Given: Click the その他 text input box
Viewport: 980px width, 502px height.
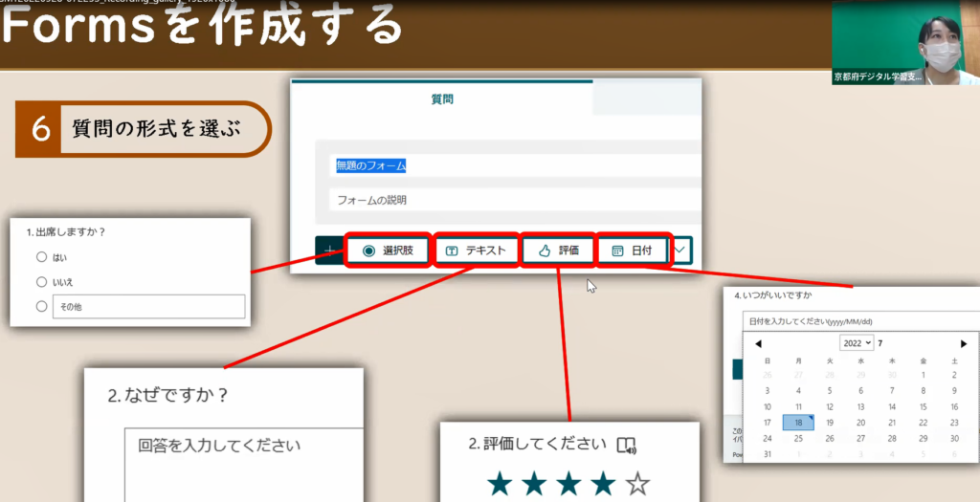Looking at the screenshot, I should coord(148,307).
